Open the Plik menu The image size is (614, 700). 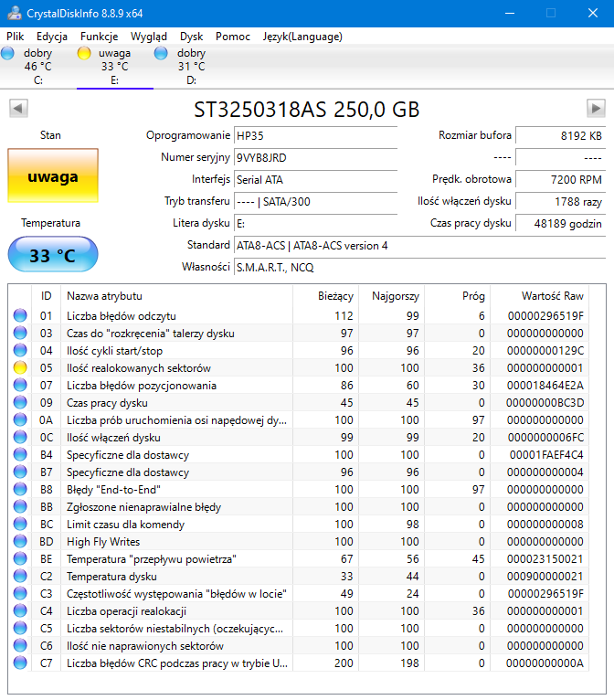[x=16, y=37]
